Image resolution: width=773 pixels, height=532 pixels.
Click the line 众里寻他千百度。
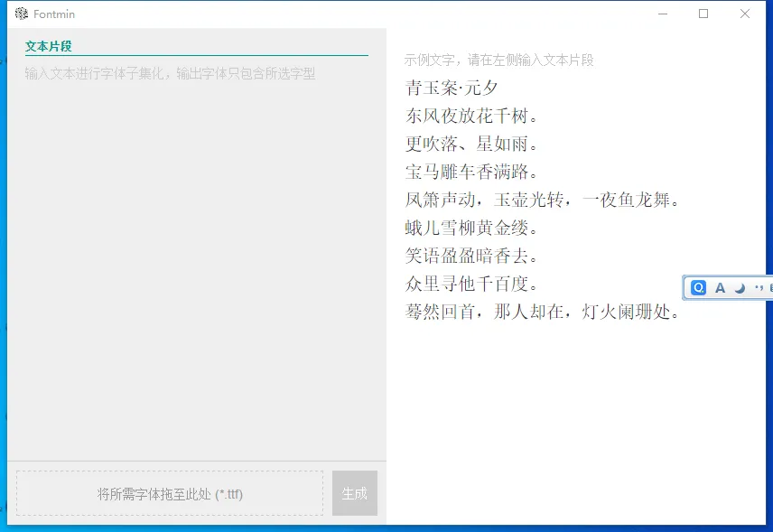pos(471,284)
